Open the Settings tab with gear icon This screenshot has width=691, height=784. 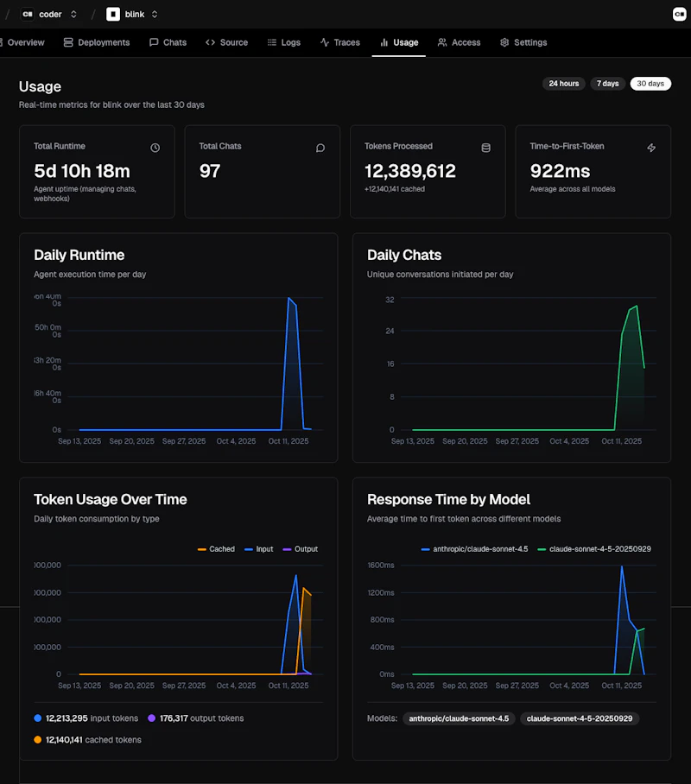tap(523, 42)
